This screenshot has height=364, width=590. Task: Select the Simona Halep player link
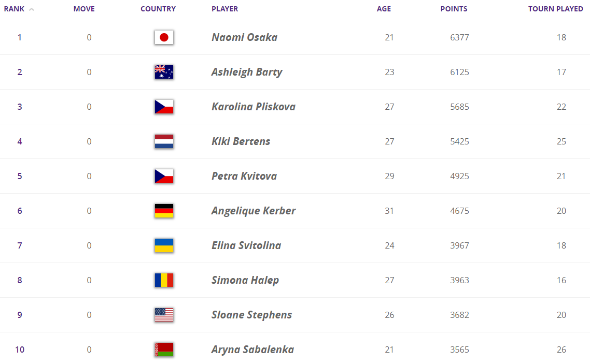[245, 280]
